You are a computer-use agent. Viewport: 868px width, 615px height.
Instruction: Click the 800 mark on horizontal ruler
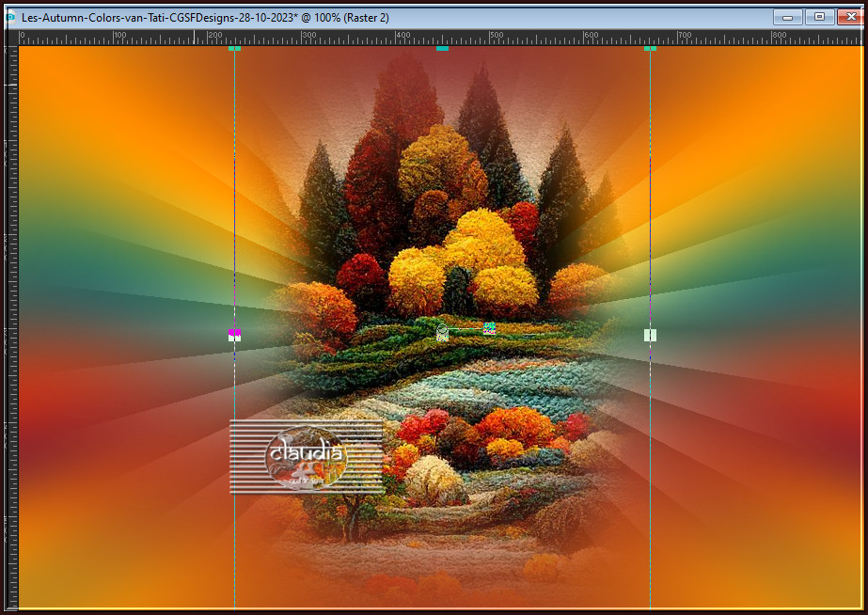pyautogui.click(x=779, y=36)
